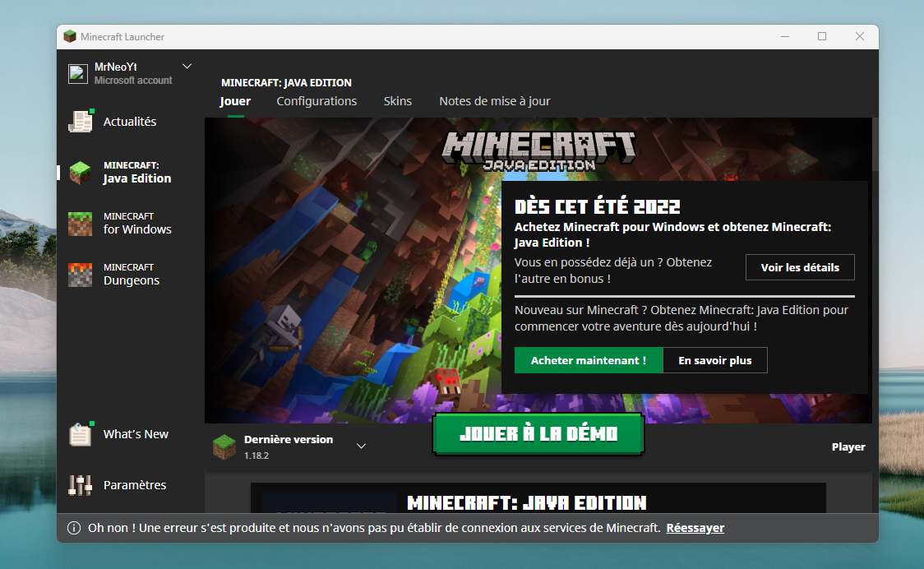This screenshot has height=569, width=924.
Task: Click the Minecraft Java Edition logo on banner
Action: pyautogui.click(x=538, y=151)
